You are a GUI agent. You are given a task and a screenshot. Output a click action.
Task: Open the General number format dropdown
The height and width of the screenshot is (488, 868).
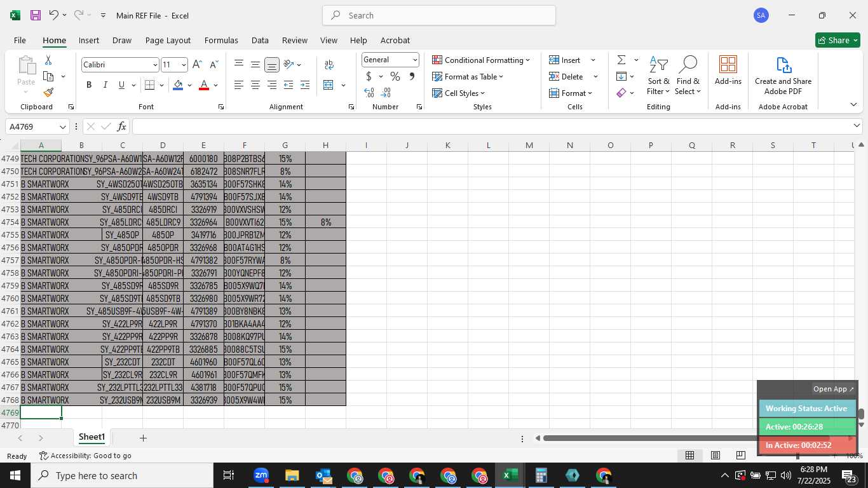[x=415, y=60]
